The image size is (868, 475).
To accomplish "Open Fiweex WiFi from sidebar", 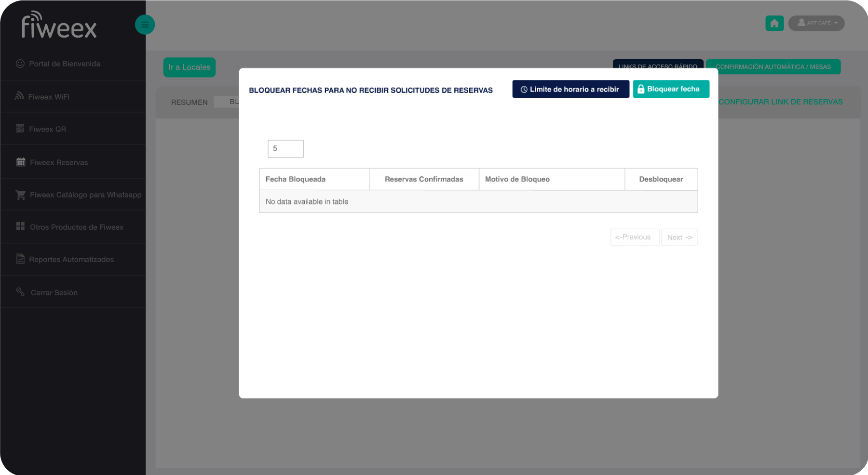I will click(x=48, y=97).
